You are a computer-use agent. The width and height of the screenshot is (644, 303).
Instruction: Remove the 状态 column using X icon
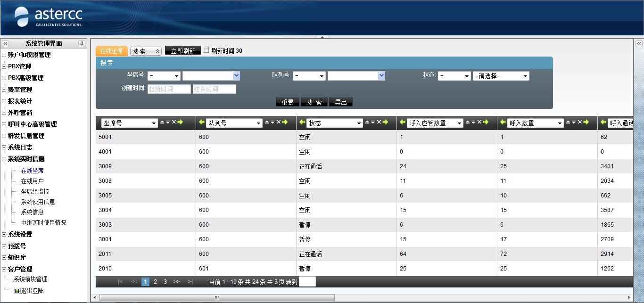click(x=379, y=122)
